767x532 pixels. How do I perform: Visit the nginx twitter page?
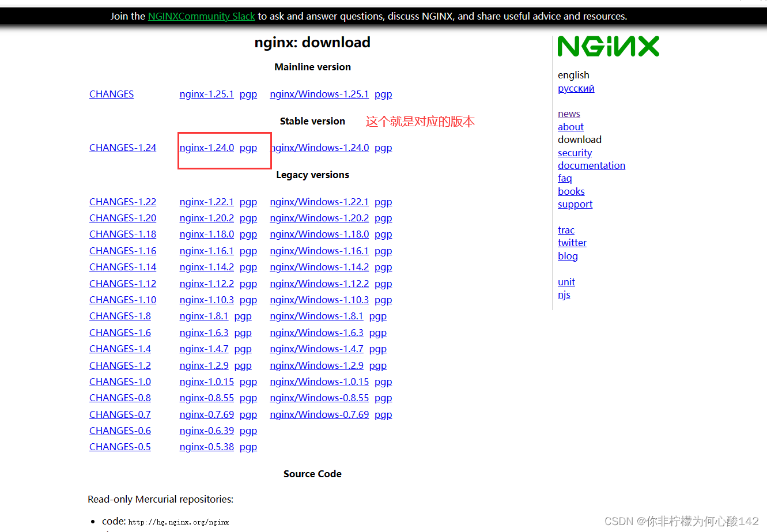click(x=572, y=243)
